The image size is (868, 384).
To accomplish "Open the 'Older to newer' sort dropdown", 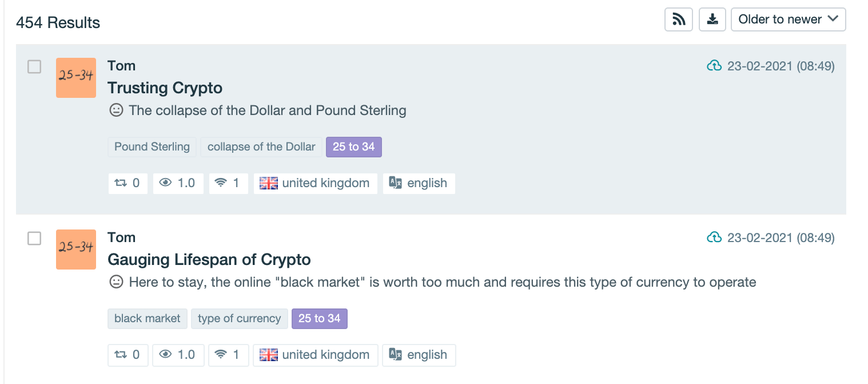I will 788,19.
